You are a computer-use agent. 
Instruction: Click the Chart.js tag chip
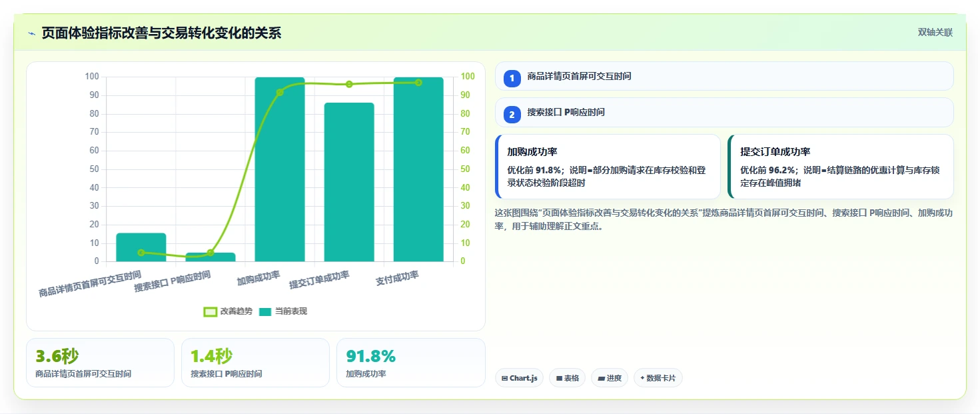point(519,378)
